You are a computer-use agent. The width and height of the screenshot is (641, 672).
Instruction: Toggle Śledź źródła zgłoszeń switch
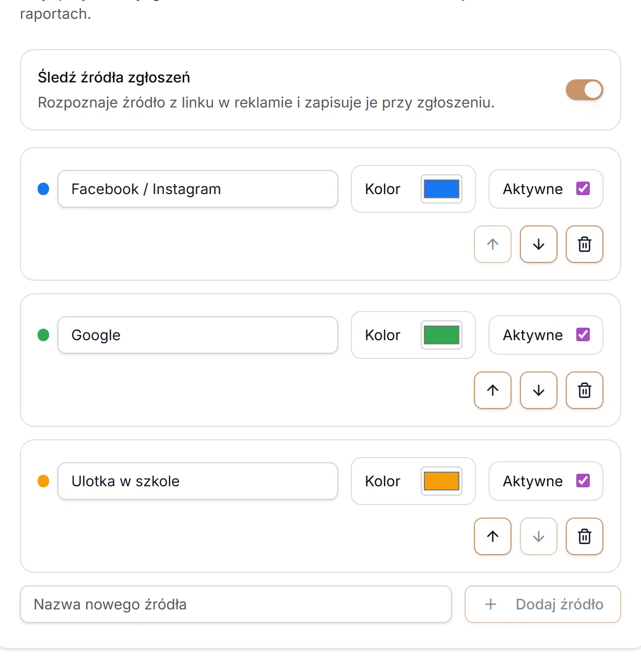(x=585, y=90)
